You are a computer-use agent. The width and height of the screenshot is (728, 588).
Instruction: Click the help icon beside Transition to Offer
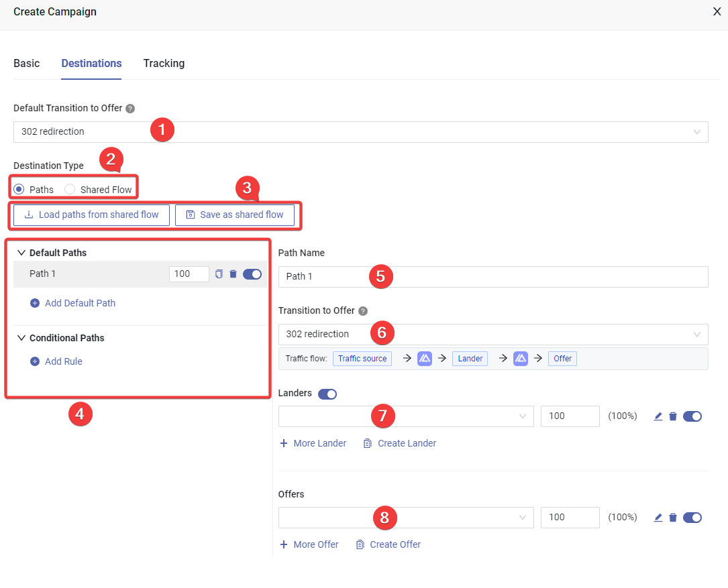(x=363, y=311)
